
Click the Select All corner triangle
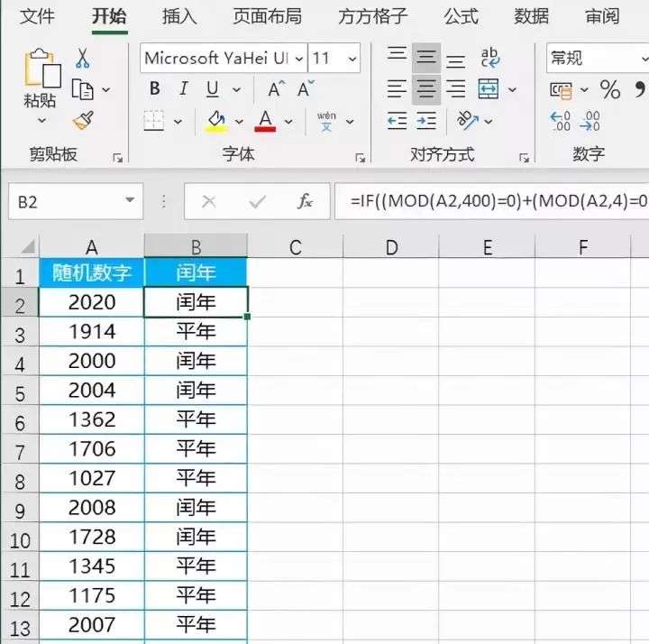tap(27, 247)
